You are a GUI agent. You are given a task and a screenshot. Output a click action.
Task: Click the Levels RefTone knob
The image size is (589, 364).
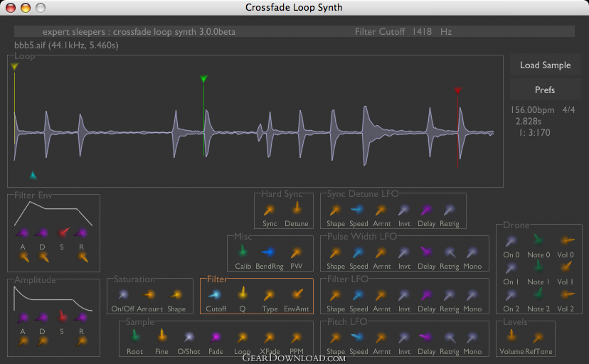coord(538,338)
